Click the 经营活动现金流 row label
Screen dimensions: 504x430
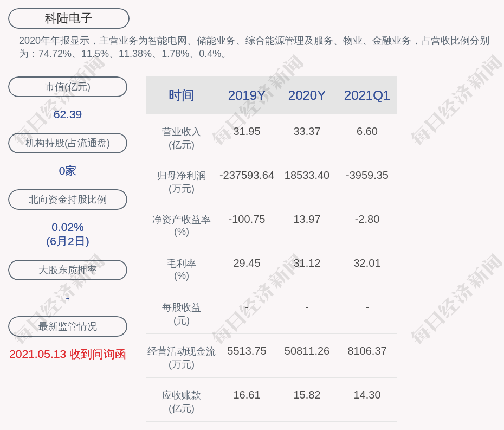click(182, 358)
